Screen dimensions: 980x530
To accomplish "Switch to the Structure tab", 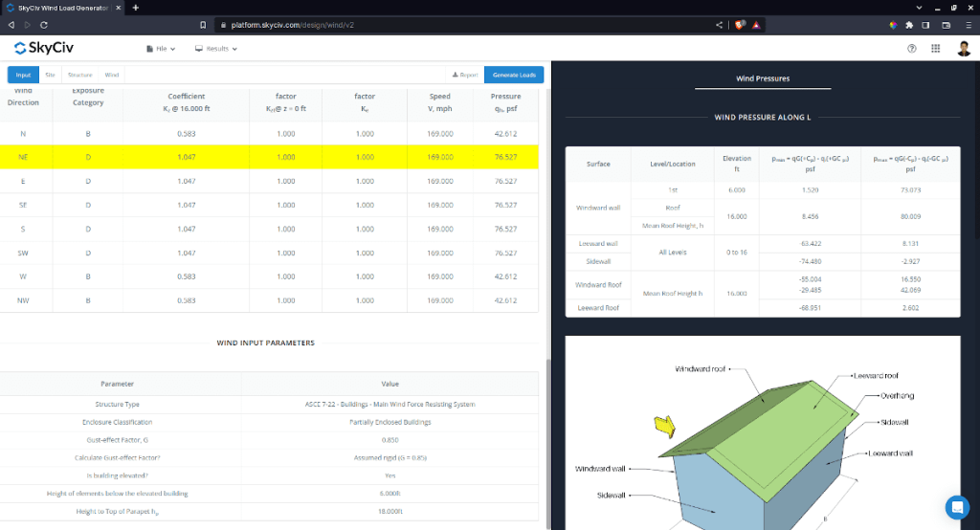I will (79, 75).
